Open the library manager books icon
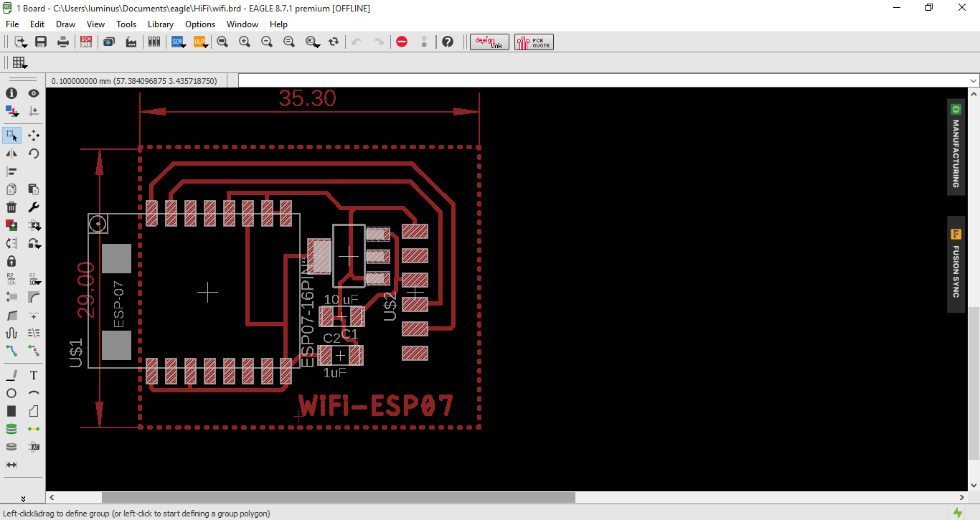980x520 pixels. point(154,42)
